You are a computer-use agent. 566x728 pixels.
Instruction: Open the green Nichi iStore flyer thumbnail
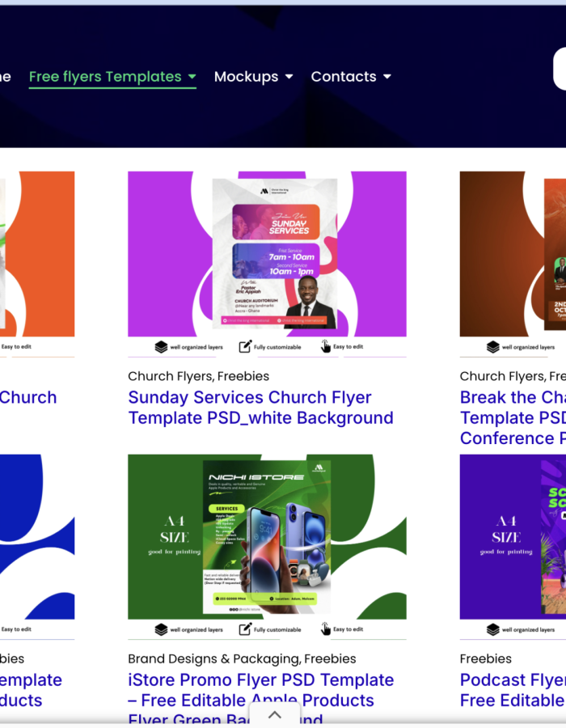tap(267, 537)
